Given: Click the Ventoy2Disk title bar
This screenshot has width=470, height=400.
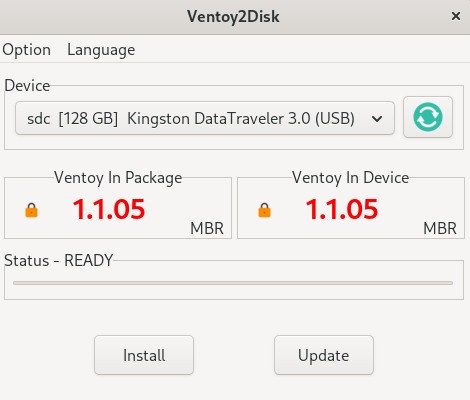Looking at the screenshot, I should tap(233, 16).
